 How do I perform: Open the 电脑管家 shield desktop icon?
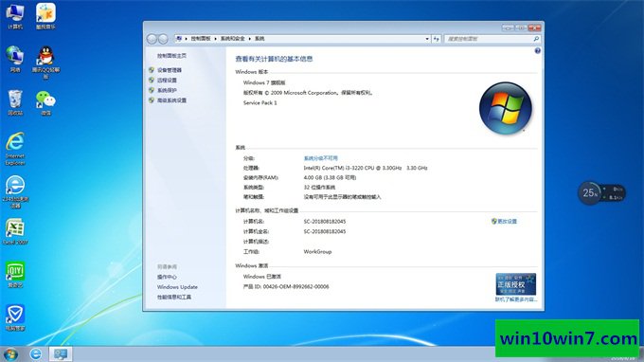[15, 317]
